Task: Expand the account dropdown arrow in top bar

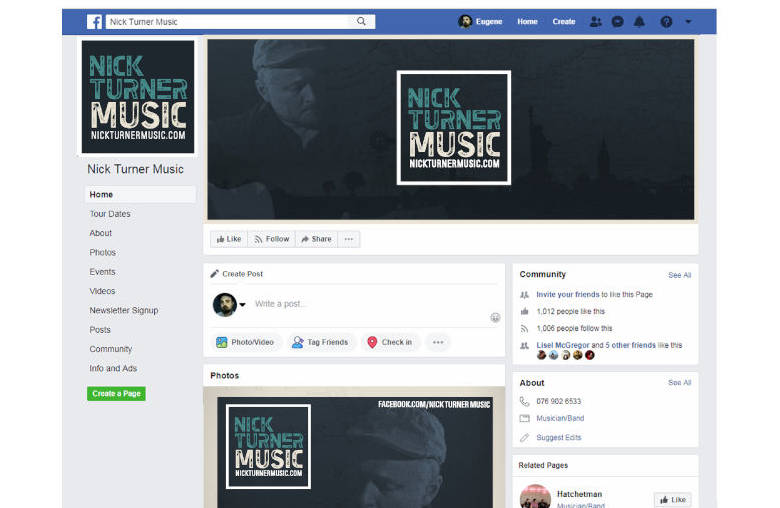Action: (x=688, y=21)
